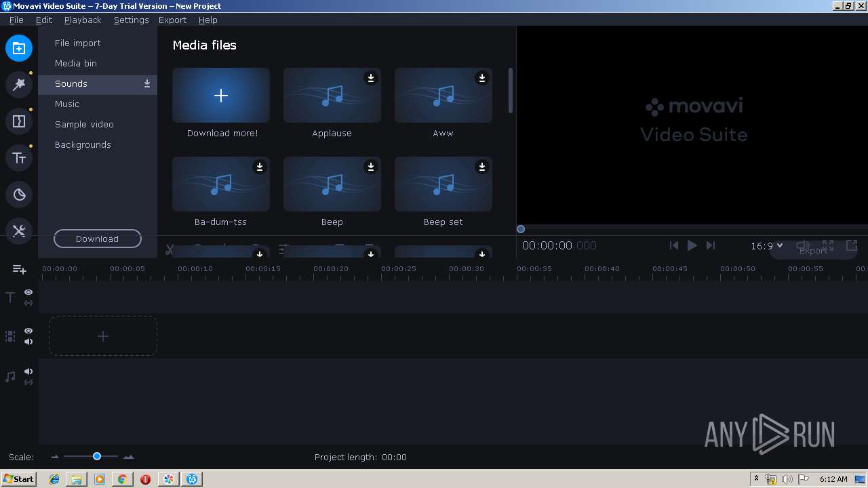The width and height of the screenshot is (868, 488).
Task: Open the Titles text tab icon
Action: click(x=19, y=158)
